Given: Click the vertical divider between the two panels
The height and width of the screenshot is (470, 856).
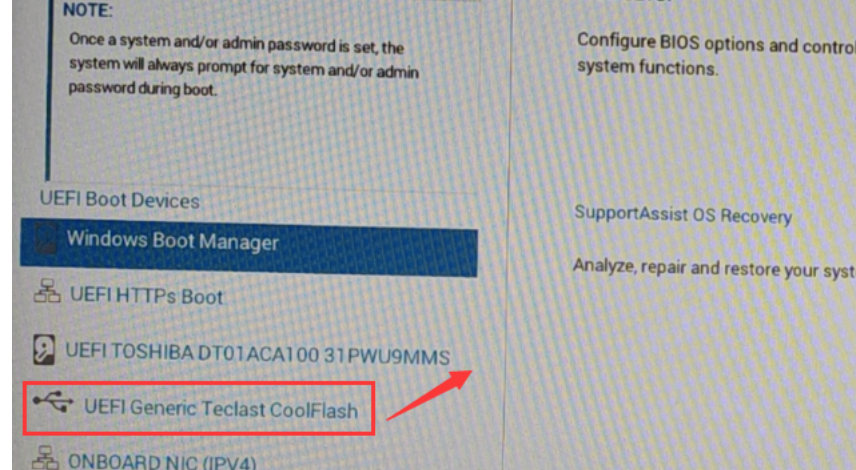Looking at the screenshot, I should pyautogui.click(x=509, y=235).
